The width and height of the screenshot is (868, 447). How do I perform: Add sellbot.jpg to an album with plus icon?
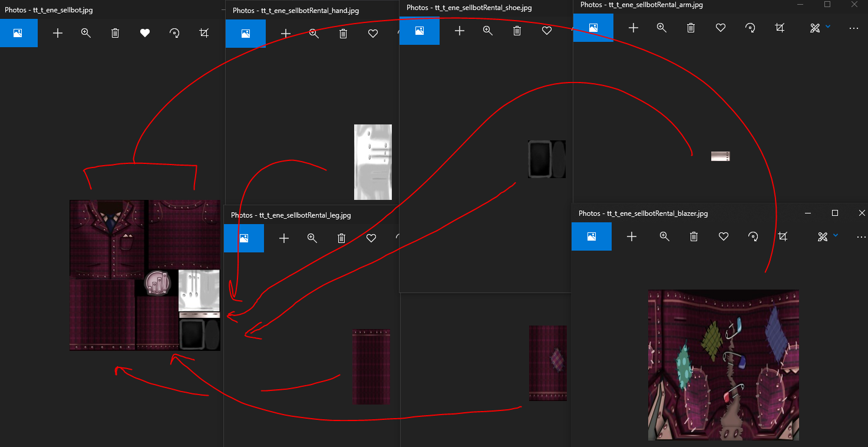coord(58,33)
